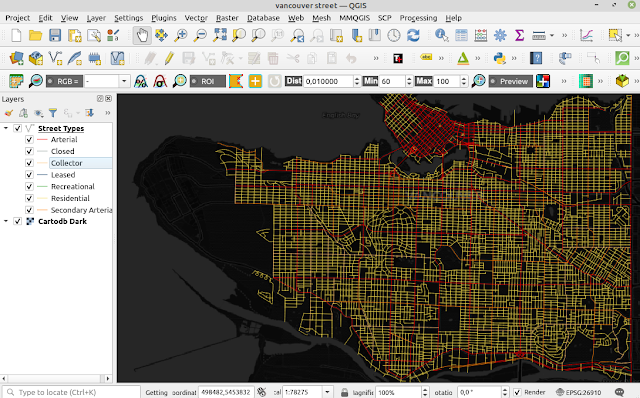This screenshot has width=640, height=398.
Task: Open the Project menu
Action: tap(18, 18)
